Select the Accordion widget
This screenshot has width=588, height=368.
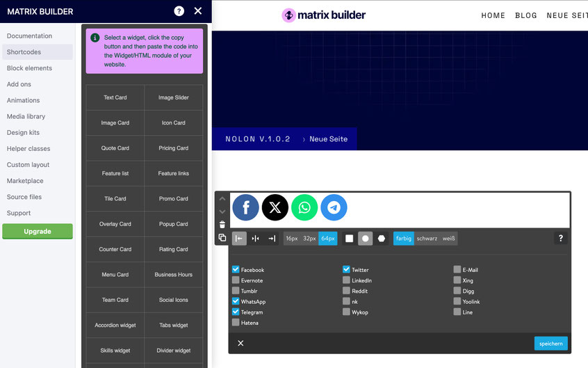tap(115, 325)
